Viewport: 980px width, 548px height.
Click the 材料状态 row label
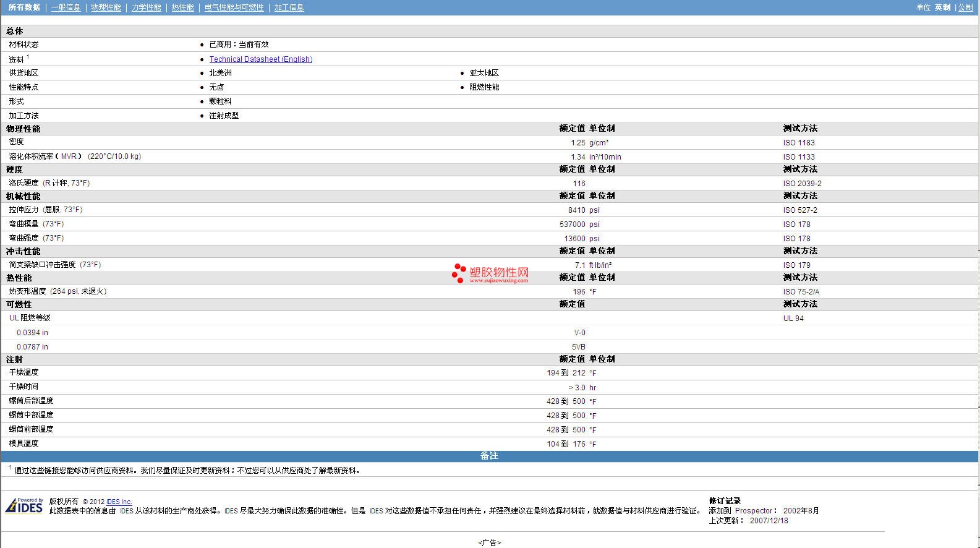click(x=23, y=45)
